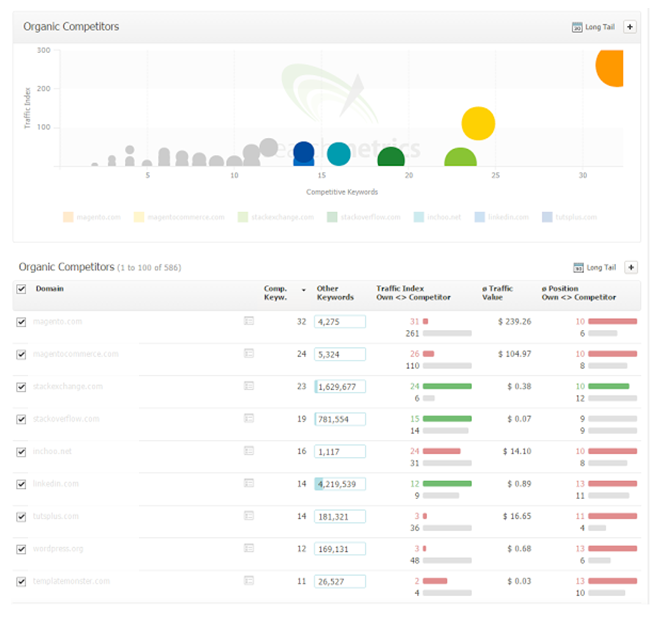This screenshot has width=659, height=621.
Task: Click the Long Tail calendar icon in the chart header
Action: (577, 27)
